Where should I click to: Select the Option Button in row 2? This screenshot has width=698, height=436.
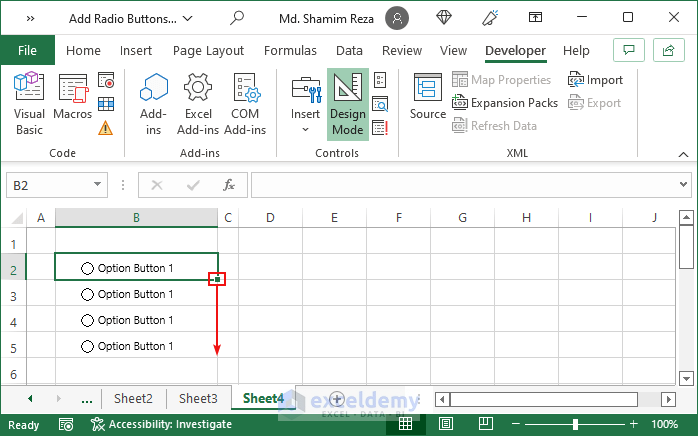coord(127,268)
